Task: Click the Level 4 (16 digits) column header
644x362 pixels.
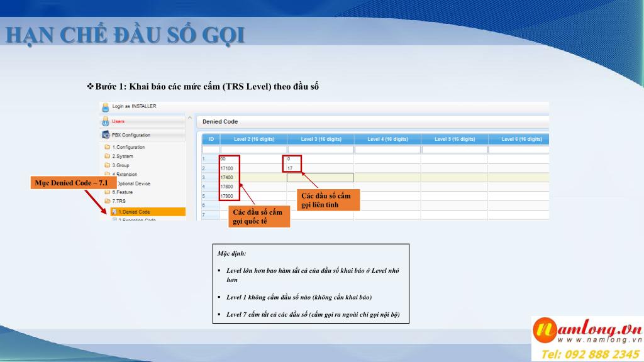Action: (387, 139)
